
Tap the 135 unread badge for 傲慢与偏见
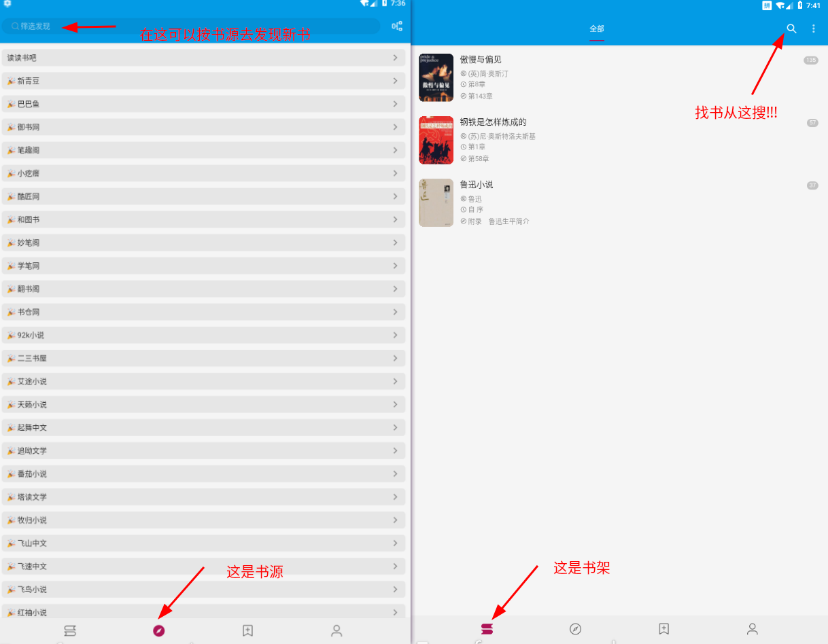click(810, 60)
